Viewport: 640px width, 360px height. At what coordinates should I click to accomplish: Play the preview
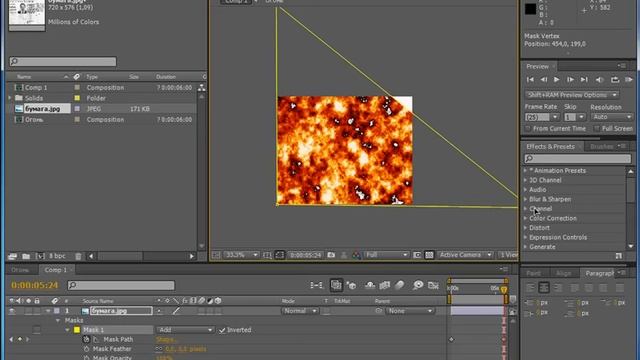pyautogui.click(x=556, y=80)
